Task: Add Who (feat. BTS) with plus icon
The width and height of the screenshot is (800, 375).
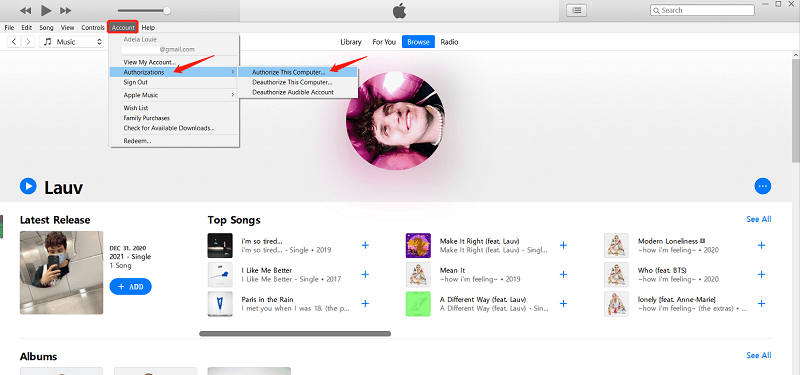Action: tap(761, 274)
